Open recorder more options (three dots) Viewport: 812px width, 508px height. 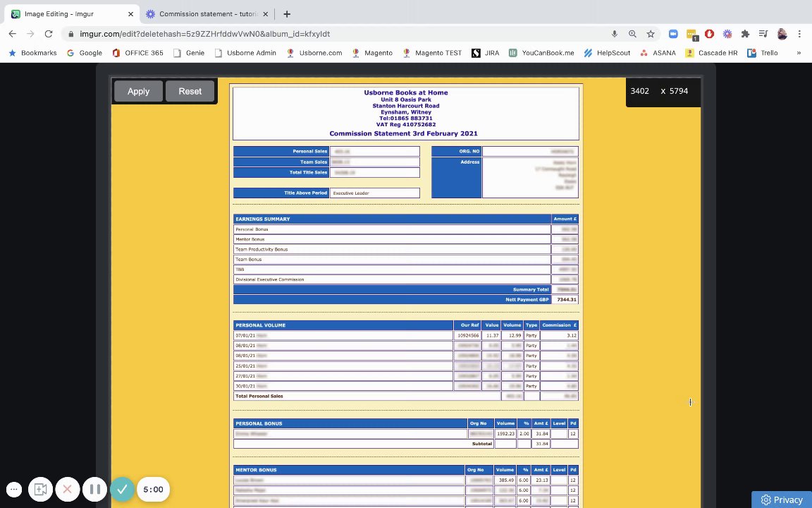tap(14, 490)
